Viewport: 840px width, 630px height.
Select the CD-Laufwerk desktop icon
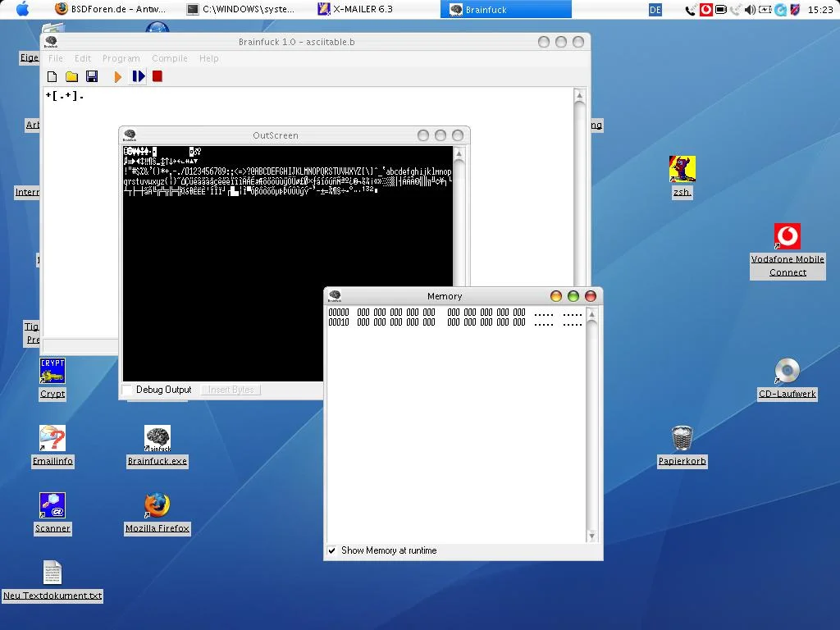[x=787, y=378]
